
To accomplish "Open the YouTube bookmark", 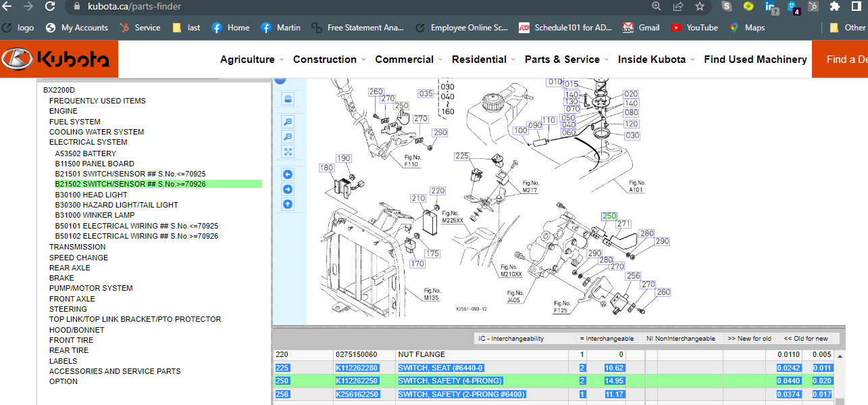I will coord(694,28).
